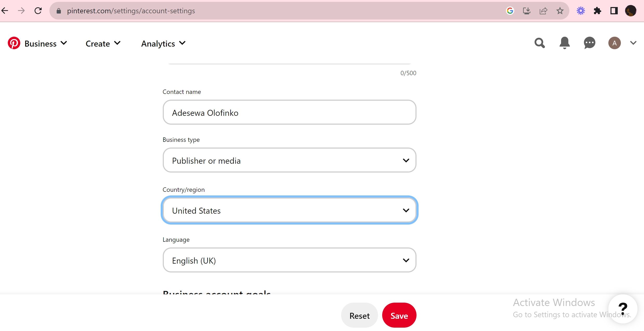This screenshot has width=644, height=331.
Task: Click the Pinterest logo
Action: (x=14, y=43)
